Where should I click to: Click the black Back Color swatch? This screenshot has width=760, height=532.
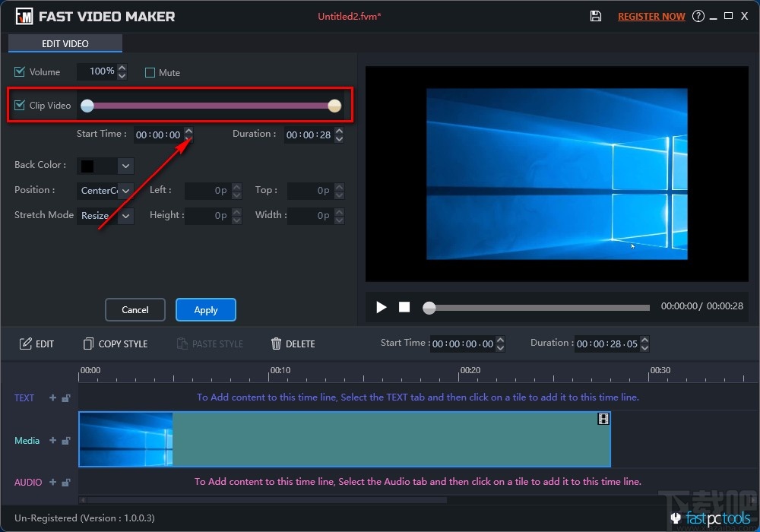(x=87, y=166)
